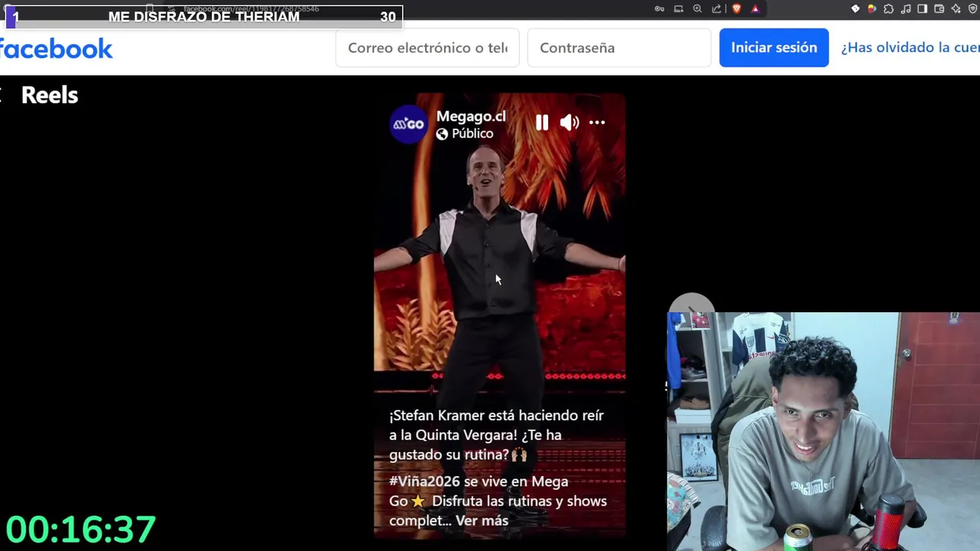The image size is (980, 551).
Task: Pause the Megago.cl reel
Action: point(542,122)
